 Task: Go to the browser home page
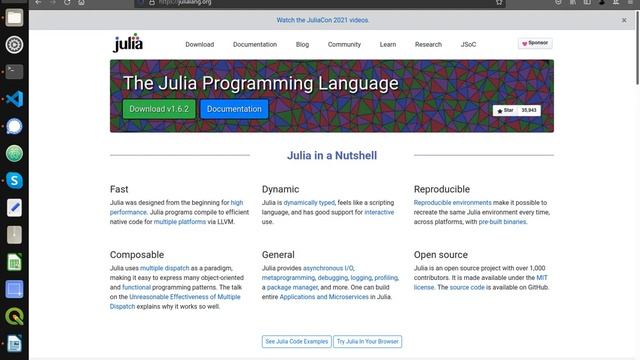(81, 2)
